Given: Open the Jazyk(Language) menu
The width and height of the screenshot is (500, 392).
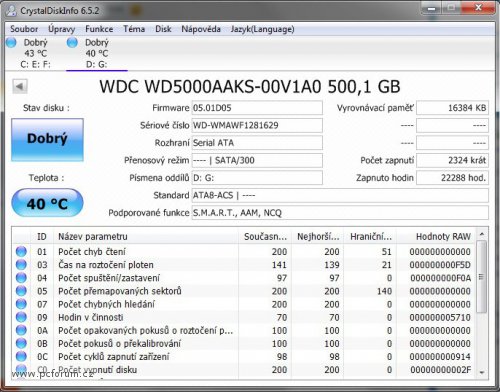Looking at the screenshot, I should click(x=262, y=29).
